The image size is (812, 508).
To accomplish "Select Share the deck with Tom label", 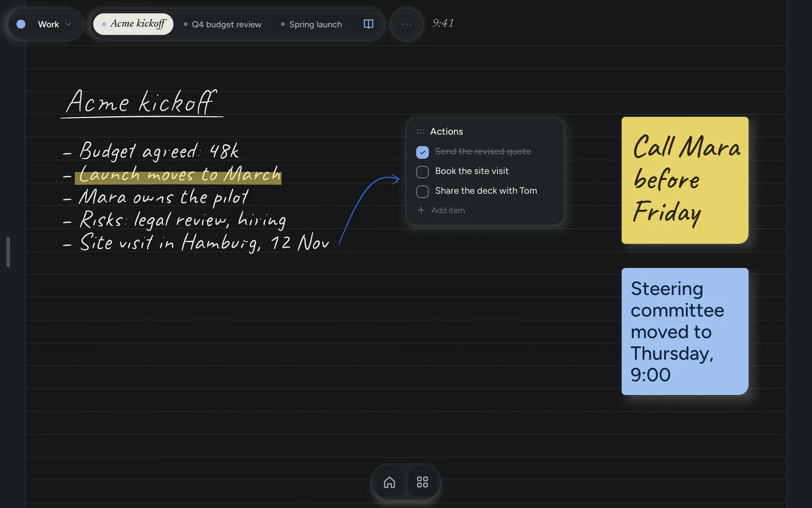I will (486, 191).
